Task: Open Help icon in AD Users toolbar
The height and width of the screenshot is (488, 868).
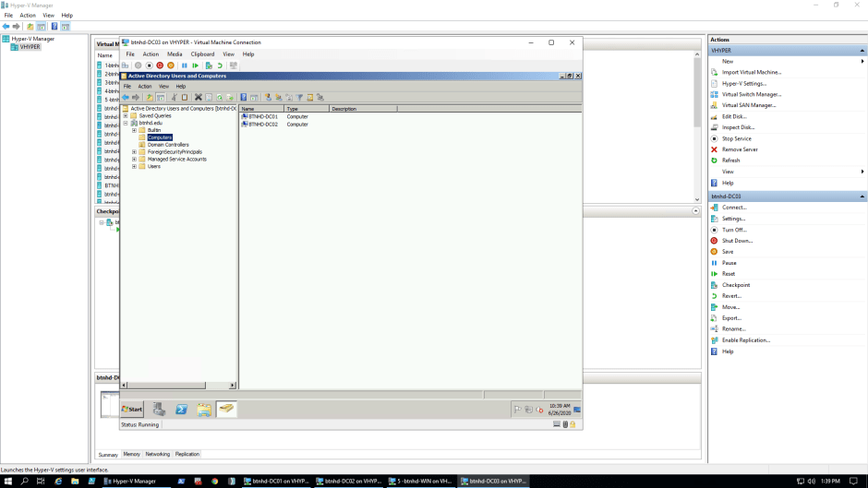Action: pos(244,98)
